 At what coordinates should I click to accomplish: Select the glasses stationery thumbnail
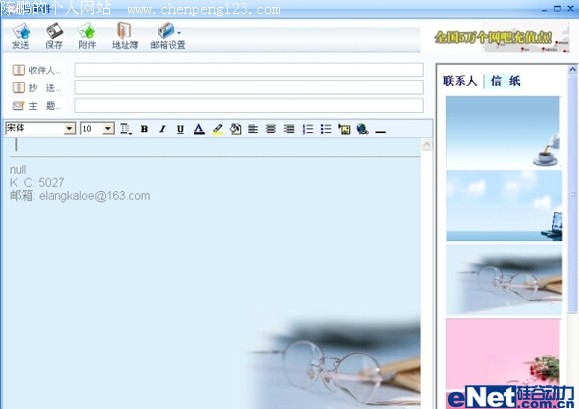pos(504,280)
